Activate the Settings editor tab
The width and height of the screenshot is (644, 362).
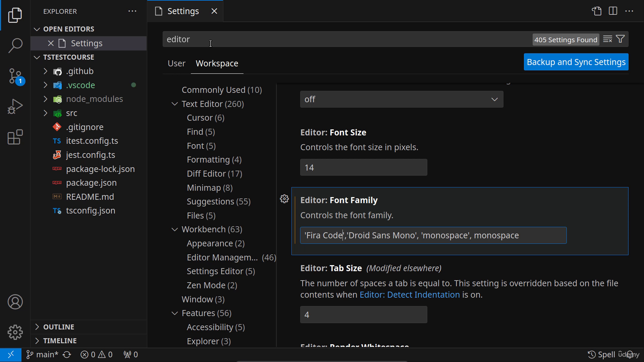coord(183,11)
